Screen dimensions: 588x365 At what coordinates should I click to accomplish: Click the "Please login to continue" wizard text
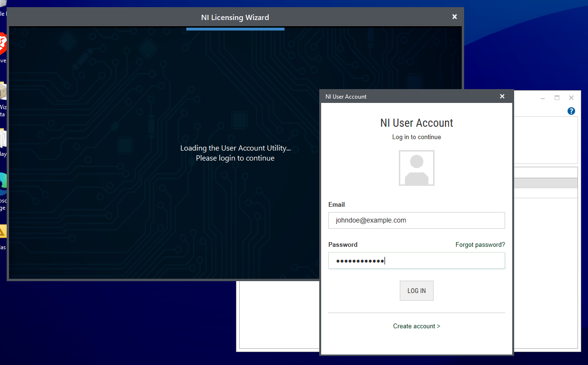(x=235, y=158)
